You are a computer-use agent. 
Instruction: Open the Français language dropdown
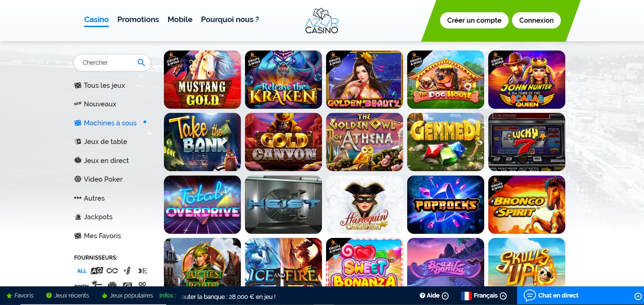pos(484,296)
